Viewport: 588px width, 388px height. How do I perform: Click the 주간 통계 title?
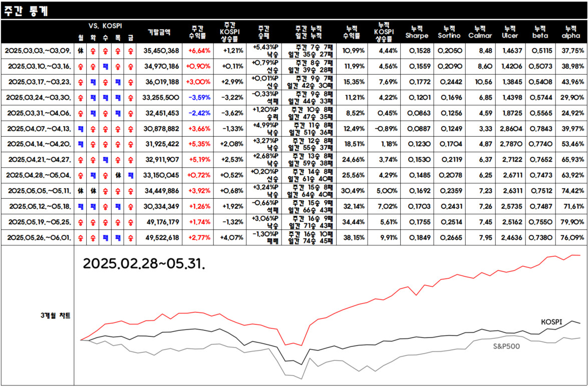pos(26,11)
